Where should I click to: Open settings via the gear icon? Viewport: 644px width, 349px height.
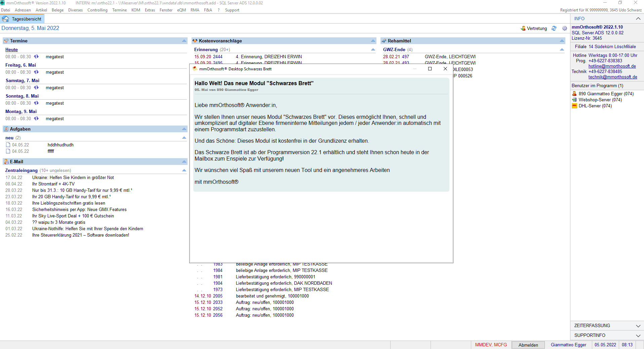(565, 28)
